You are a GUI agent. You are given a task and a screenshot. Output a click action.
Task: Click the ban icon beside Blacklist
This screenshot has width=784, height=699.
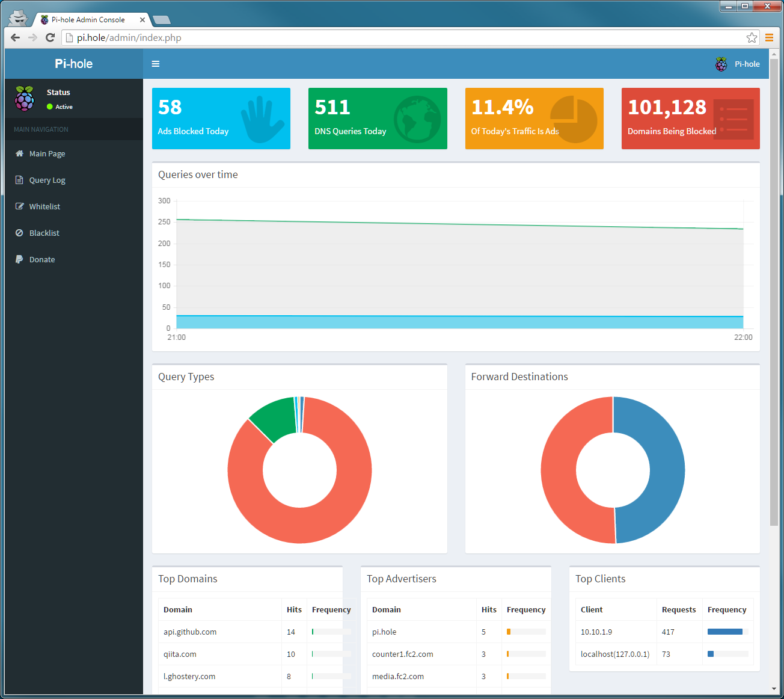click(19, 233)
